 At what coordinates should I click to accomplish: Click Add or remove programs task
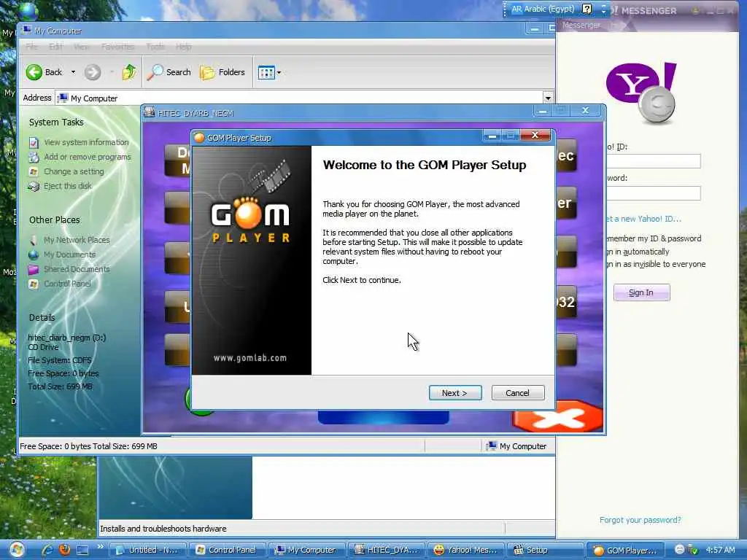88,157
